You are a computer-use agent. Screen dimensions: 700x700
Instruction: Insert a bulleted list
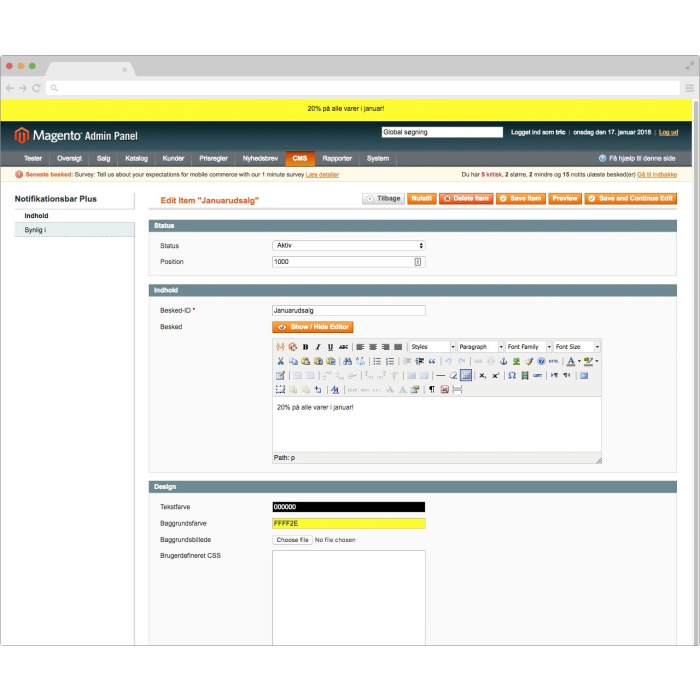click(x=377, y=361)
